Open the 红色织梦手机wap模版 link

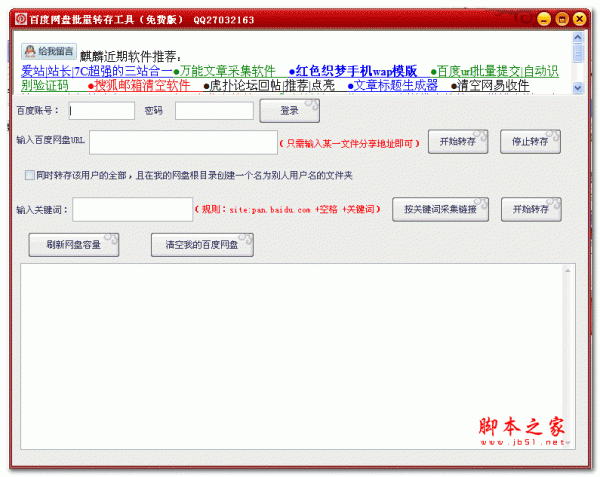[356, 71]
